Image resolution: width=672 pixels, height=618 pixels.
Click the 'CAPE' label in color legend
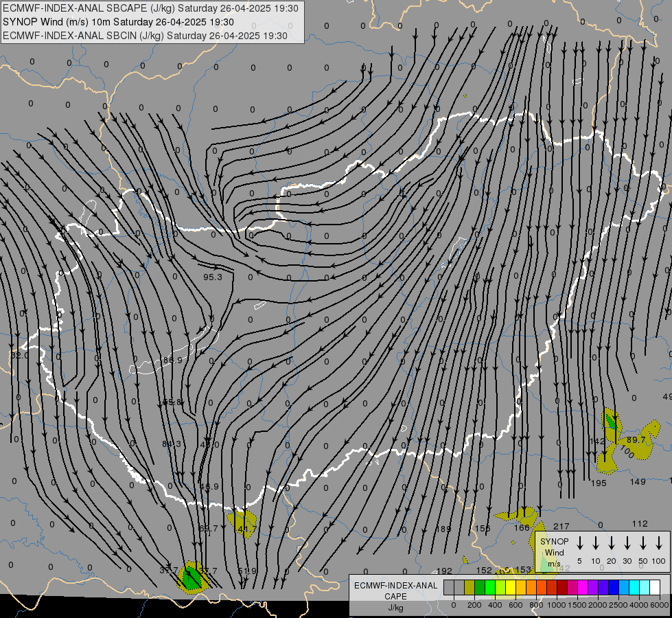click(x=395, y=597)
